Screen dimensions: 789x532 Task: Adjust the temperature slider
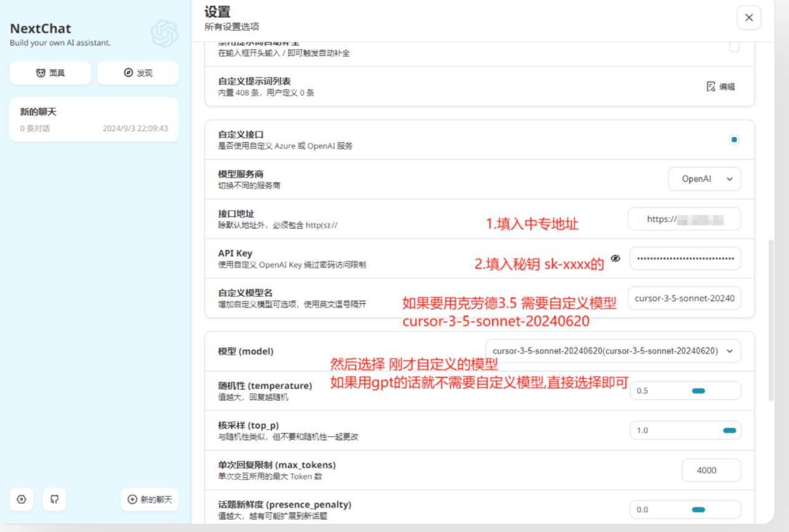(x=685, y=391)
